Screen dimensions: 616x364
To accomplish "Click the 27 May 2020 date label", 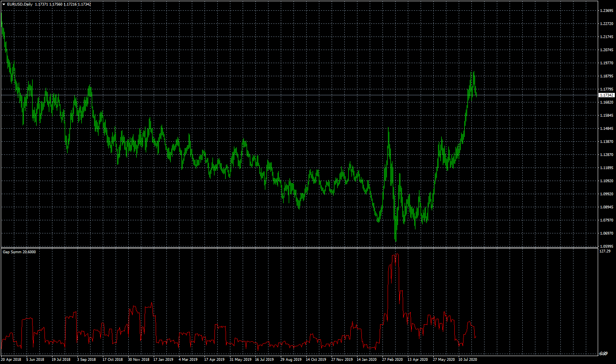I will coord(444,360).
